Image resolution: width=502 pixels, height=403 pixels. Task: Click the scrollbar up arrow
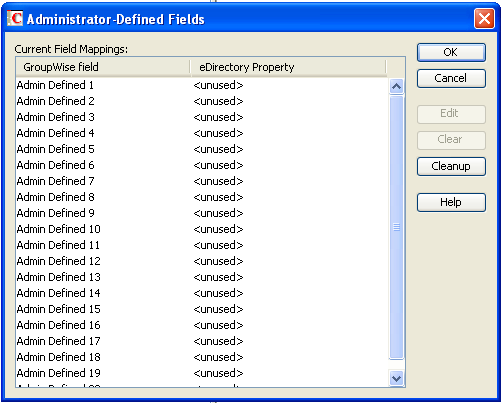pyautogui.click(x=396, y=87)
